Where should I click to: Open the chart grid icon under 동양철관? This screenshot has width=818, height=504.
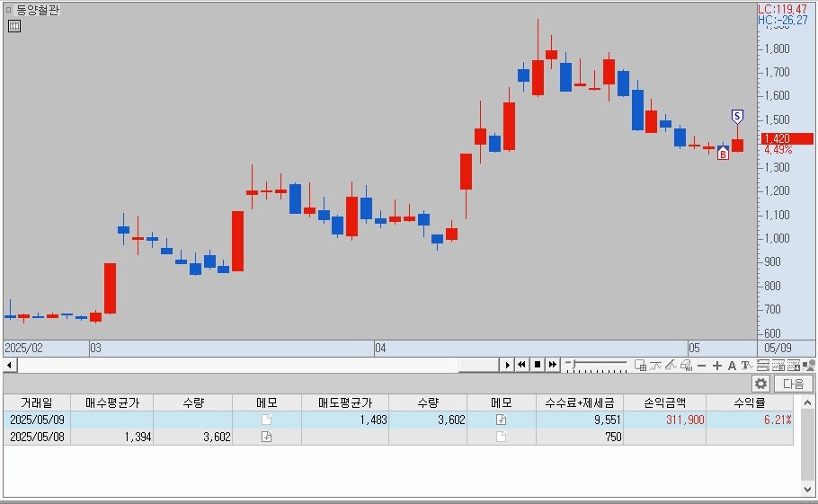[x=14, y=26]
